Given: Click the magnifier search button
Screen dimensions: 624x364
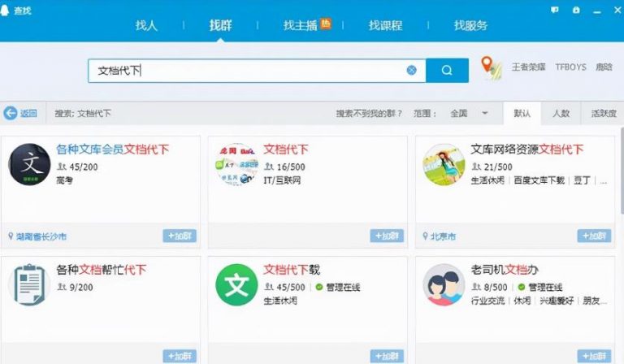Looking at the screenshot, I should pos(447,71).
